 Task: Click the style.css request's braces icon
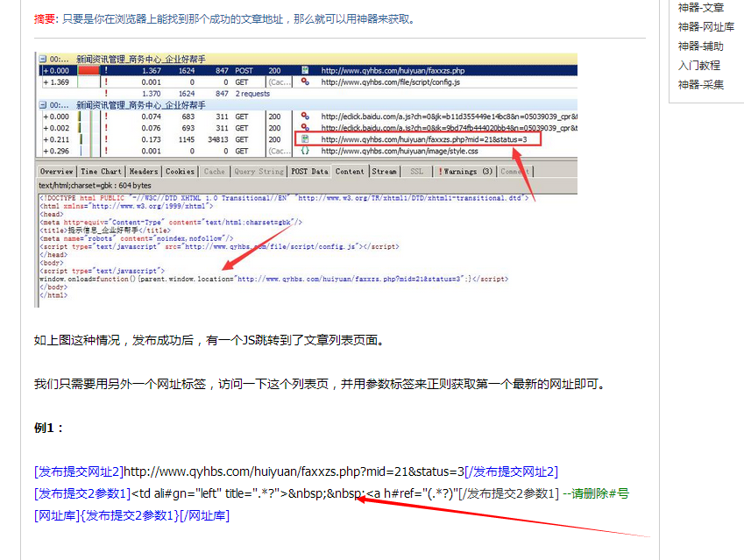pyautogui.click(x=305, y=151)
